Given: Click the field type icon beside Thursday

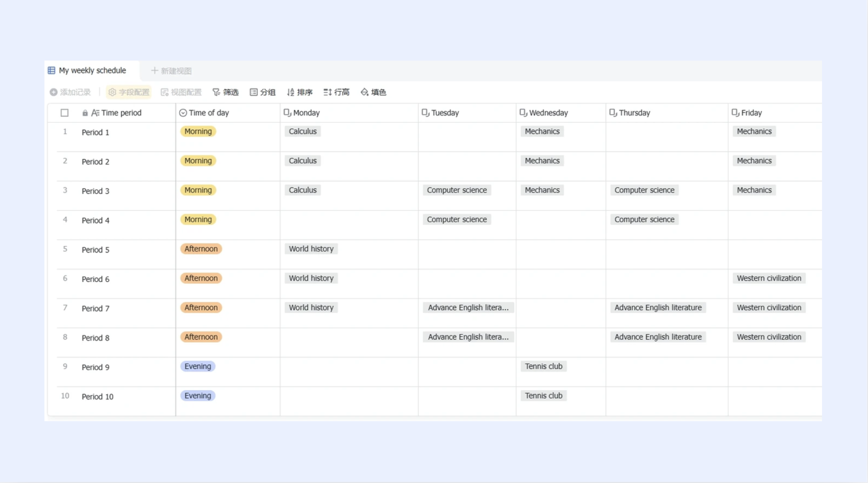Looking at the screenshot, I should [x=613, y=113].
